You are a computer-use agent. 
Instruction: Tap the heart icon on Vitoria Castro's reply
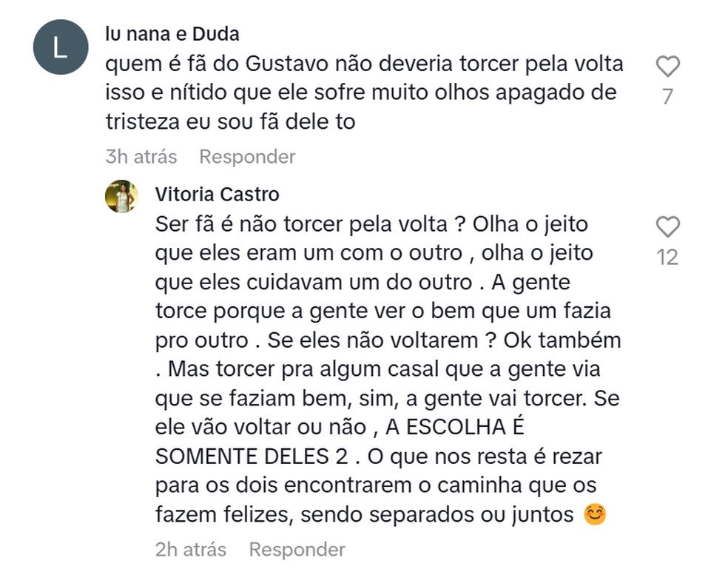click(667, 228)
